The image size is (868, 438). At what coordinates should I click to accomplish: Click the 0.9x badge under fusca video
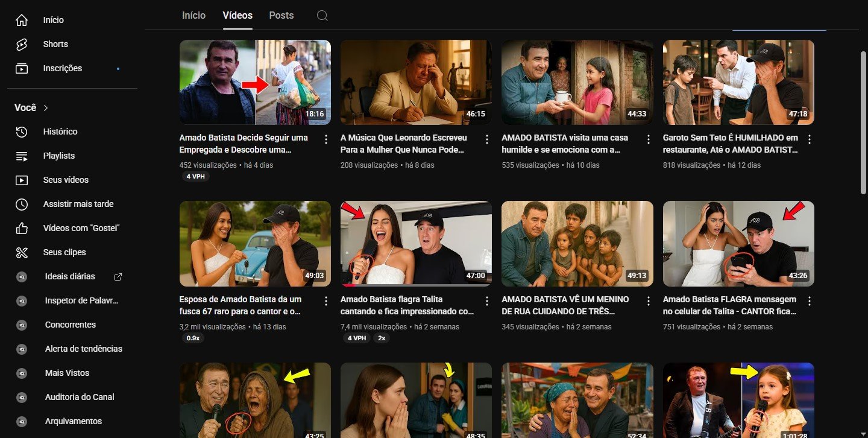(x=193, y=338)
